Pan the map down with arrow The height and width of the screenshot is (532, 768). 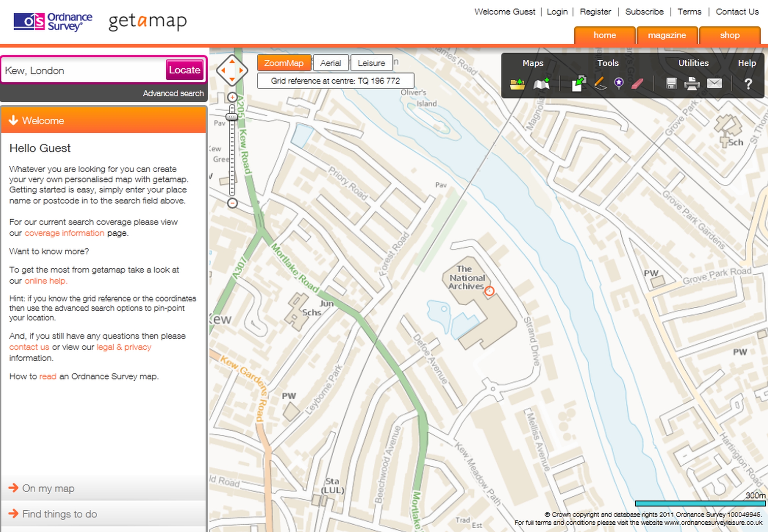[x=232, y=79]
